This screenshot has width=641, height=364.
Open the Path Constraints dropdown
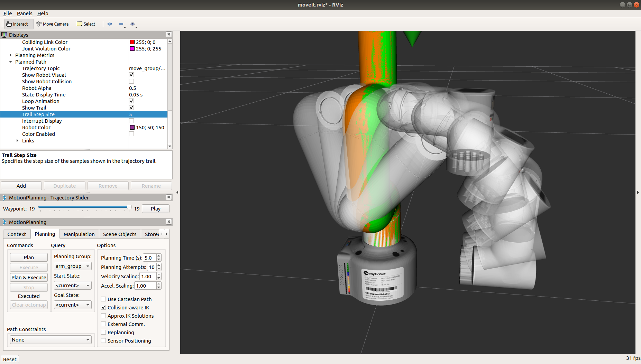click(x=51, y=340)
